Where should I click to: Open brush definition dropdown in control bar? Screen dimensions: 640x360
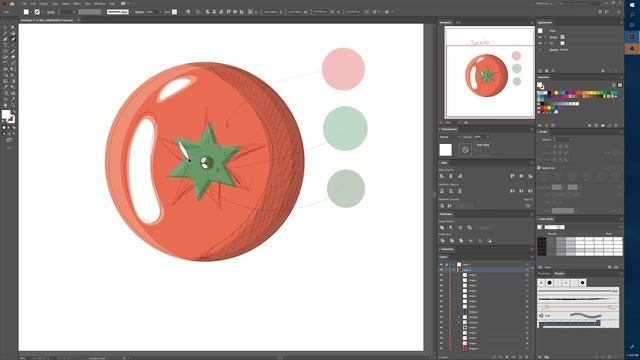click(131, 12)
